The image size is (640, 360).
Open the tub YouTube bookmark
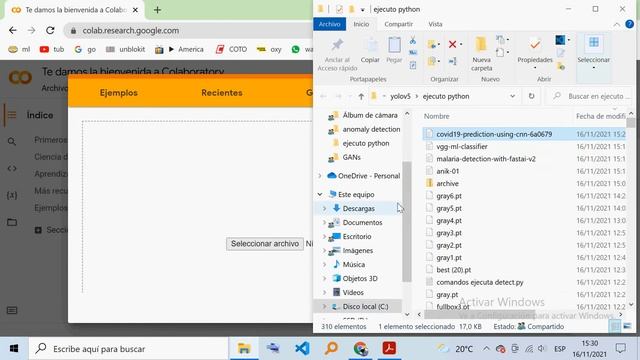[x=52, y=49]
